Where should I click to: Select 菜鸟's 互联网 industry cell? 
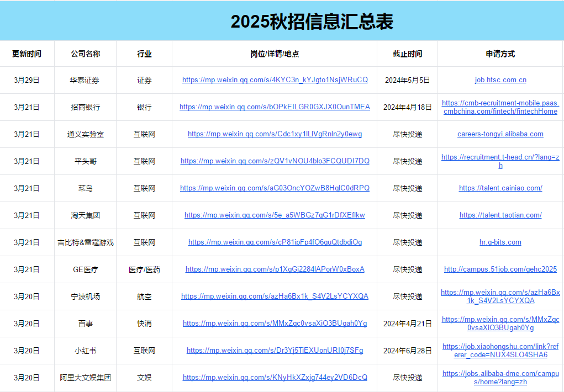pyautogui.click(x=144, y=188)
